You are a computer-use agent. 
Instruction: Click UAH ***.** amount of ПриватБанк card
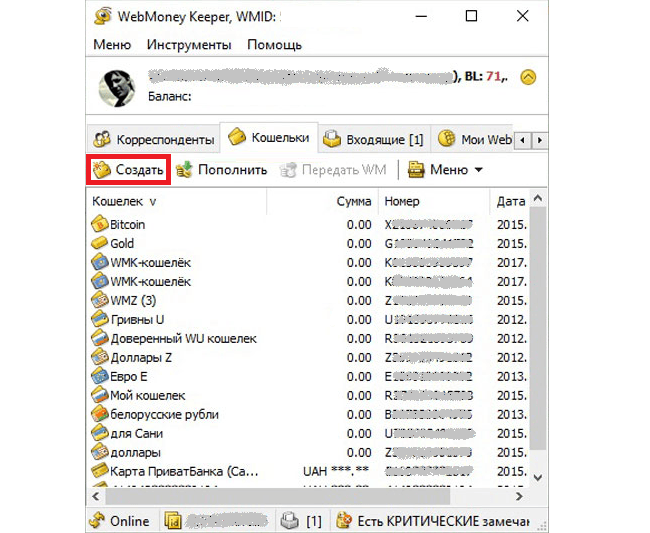[336, 471]
